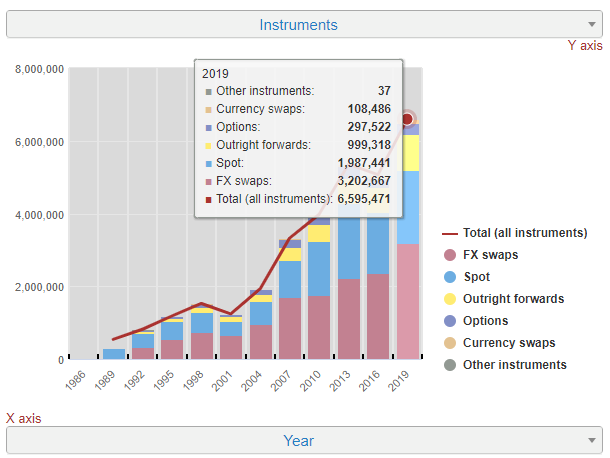
Task: Click the 'Spot: 1,987,441' tooltip row
Action: (x=298, y=163)
